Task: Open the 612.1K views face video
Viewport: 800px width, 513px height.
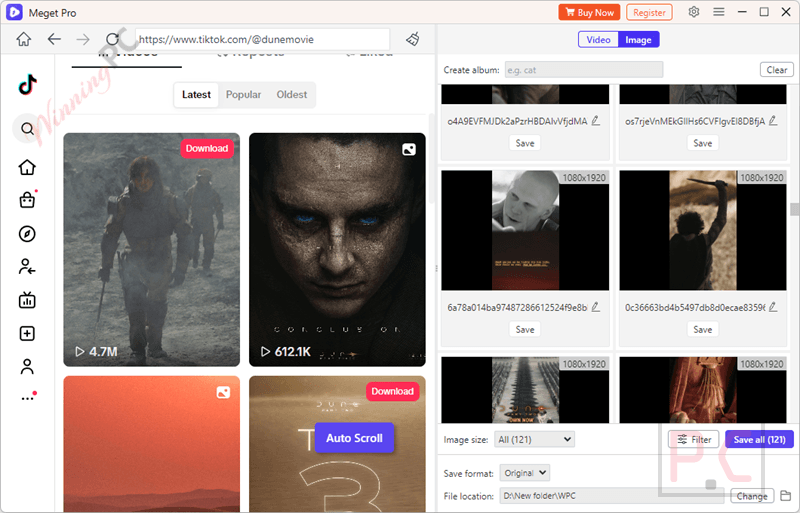Action: [x=337, y=250]
